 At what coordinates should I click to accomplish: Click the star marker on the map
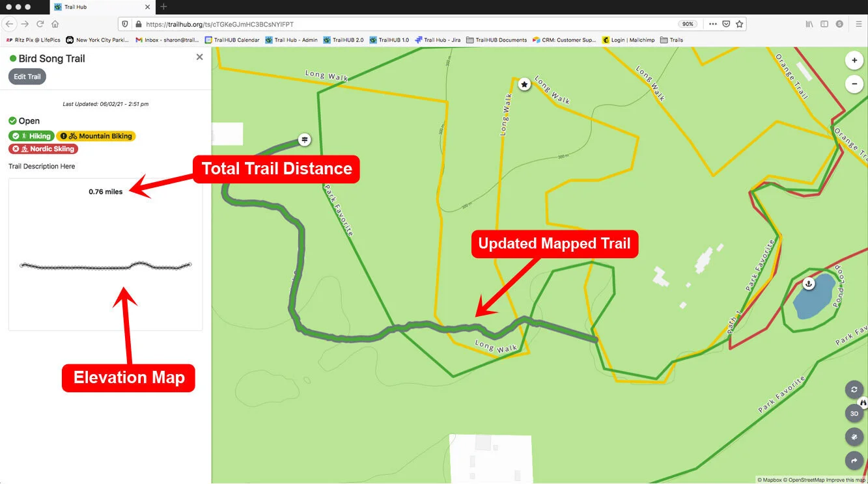click(524, 84)
